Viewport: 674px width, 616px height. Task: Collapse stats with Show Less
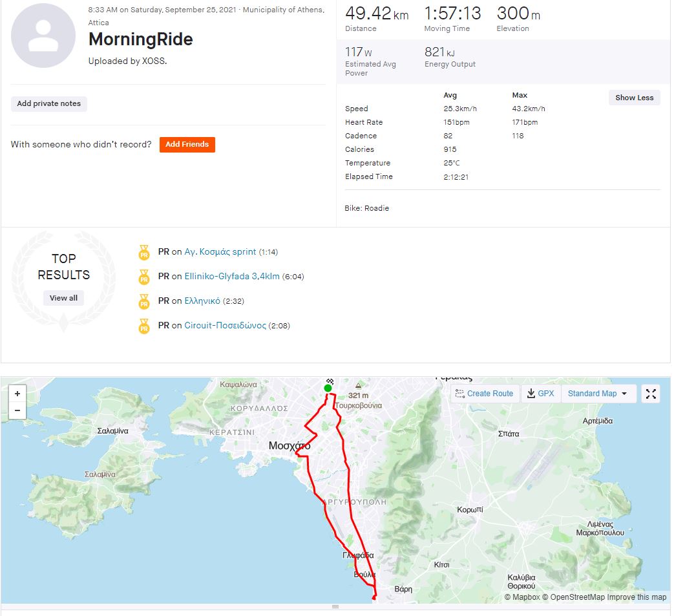tap(634, 98)
